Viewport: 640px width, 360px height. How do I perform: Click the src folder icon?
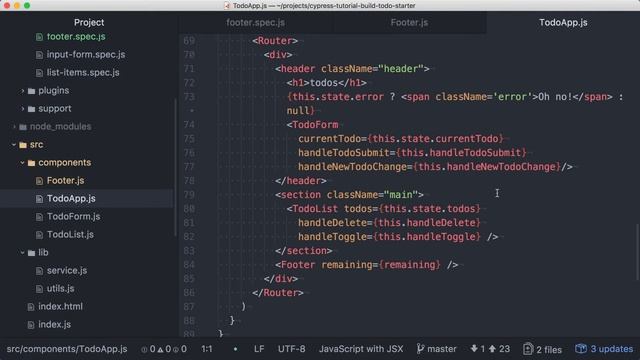[23, 145]
